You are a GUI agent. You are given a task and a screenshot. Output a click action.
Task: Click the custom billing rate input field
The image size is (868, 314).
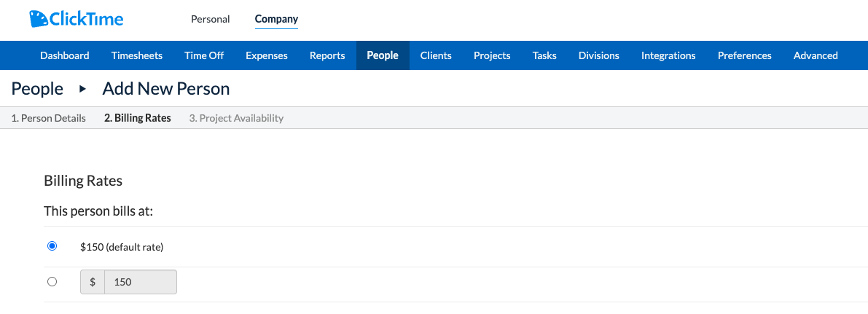pos(141,282)
